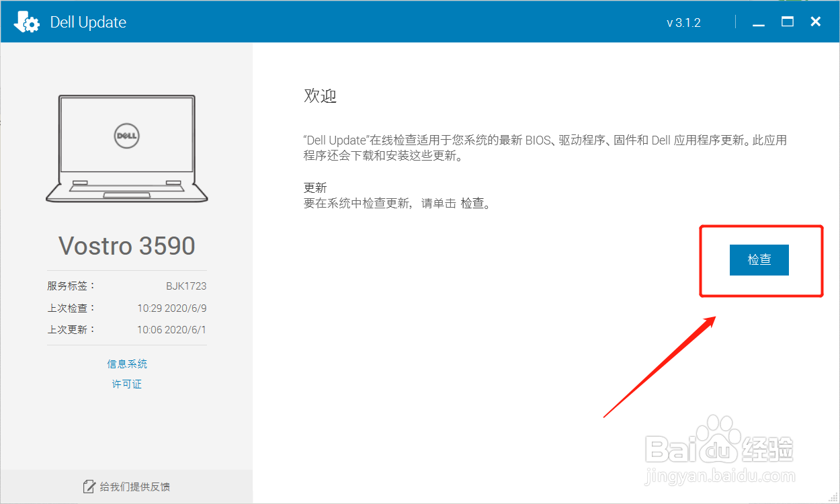Maximize the Dell Update window

pyautogui.click(x=788, y=22)
